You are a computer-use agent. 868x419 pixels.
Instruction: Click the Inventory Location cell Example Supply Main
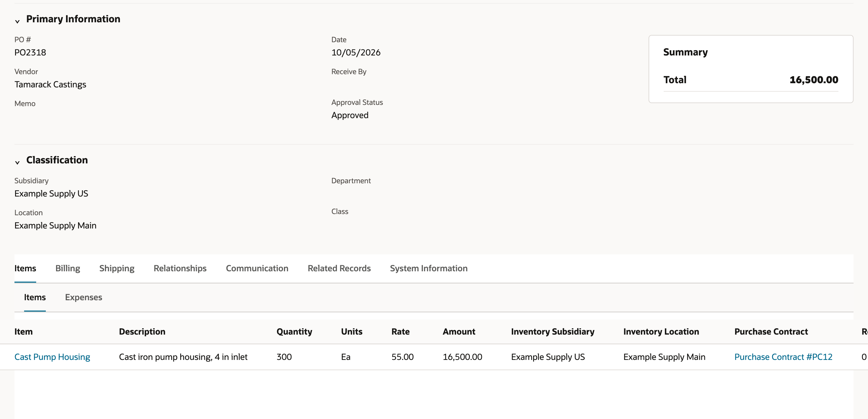pyautogui.click(x=664, y=357)
